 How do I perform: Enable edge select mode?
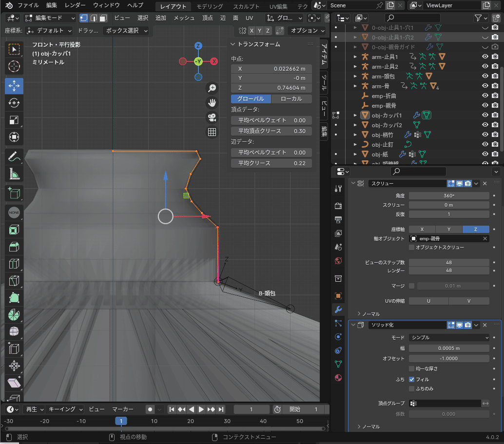[94, 18]
